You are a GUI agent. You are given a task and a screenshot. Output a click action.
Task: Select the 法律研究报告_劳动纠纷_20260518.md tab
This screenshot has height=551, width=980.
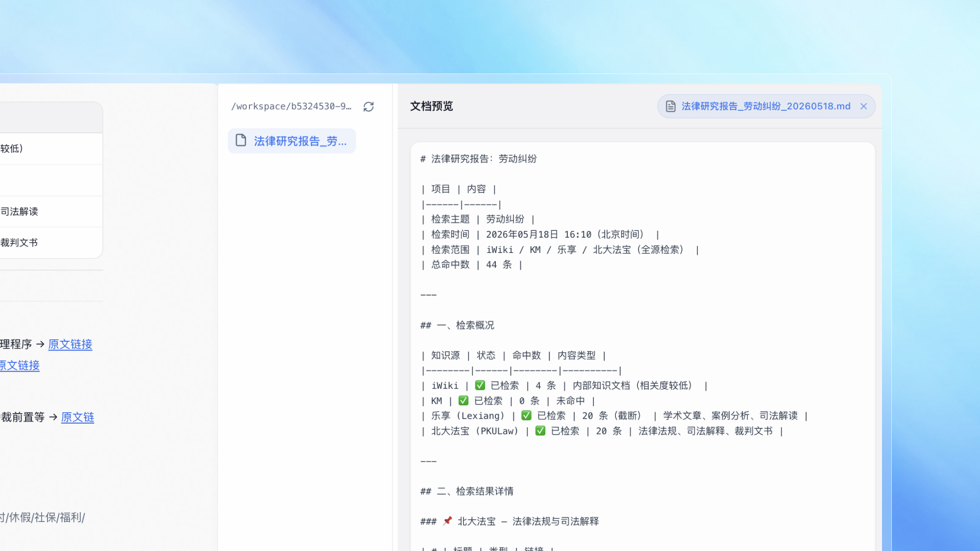pyautogui.click(x=766, y=106)
